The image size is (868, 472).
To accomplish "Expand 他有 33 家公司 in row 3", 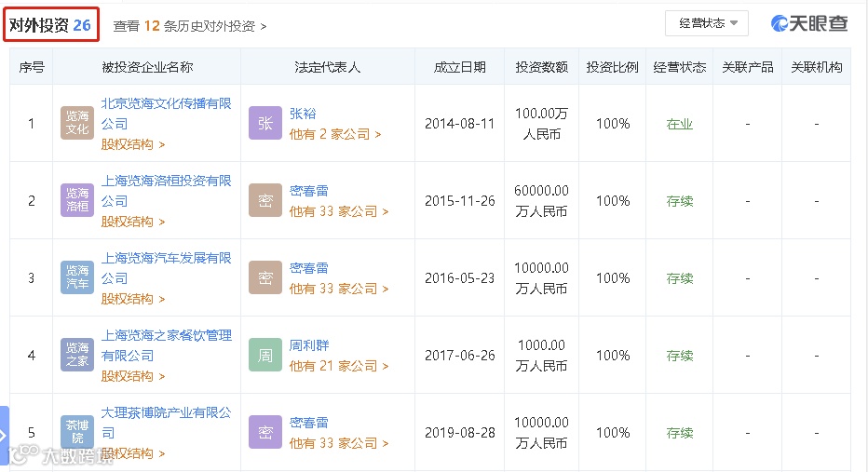I will (339, 289).
